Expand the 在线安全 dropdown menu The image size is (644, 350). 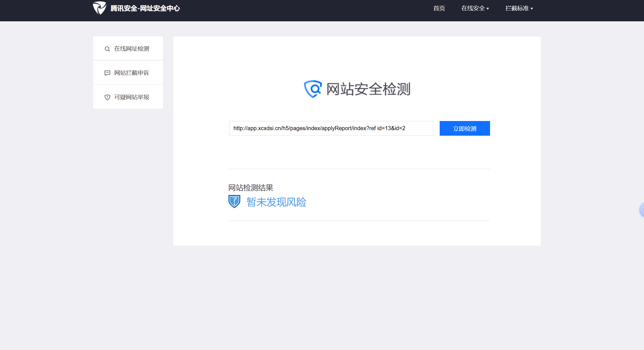[473, 8]
